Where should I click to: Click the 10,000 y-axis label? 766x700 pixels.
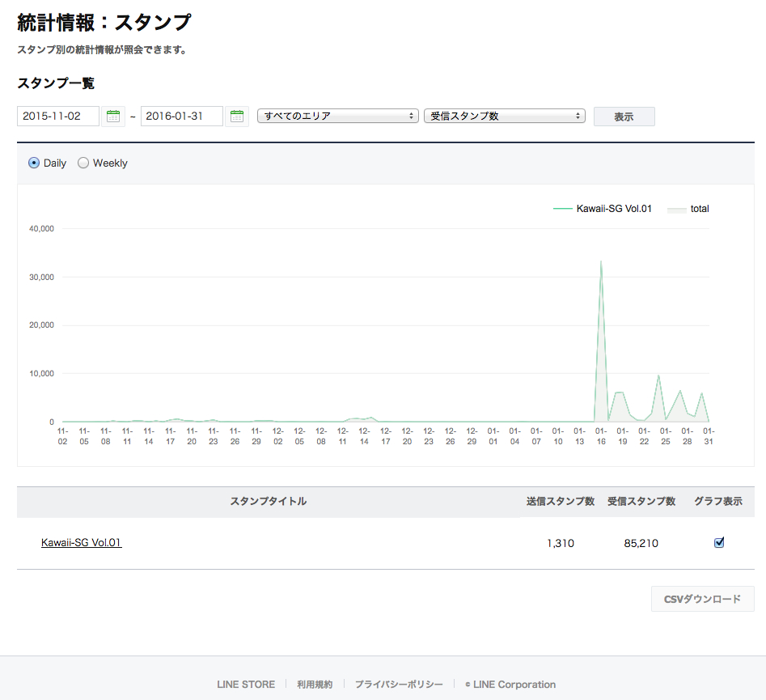point(41,373)
